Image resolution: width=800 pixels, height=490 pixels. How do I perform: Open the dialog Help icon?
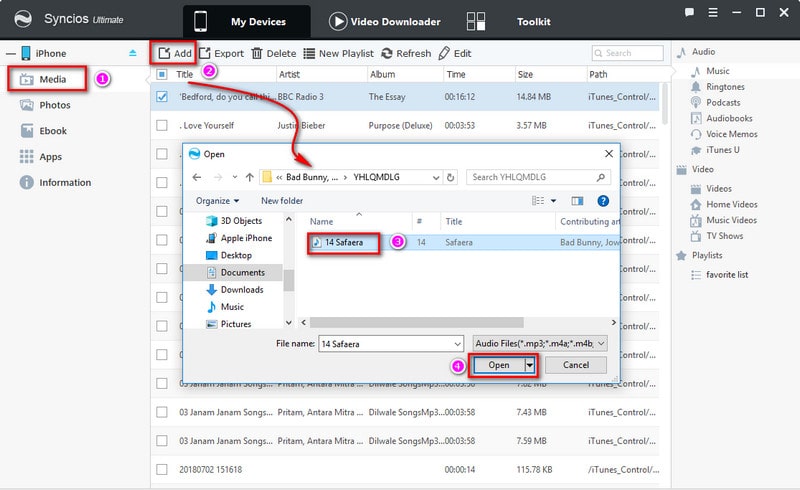(603, 201)
